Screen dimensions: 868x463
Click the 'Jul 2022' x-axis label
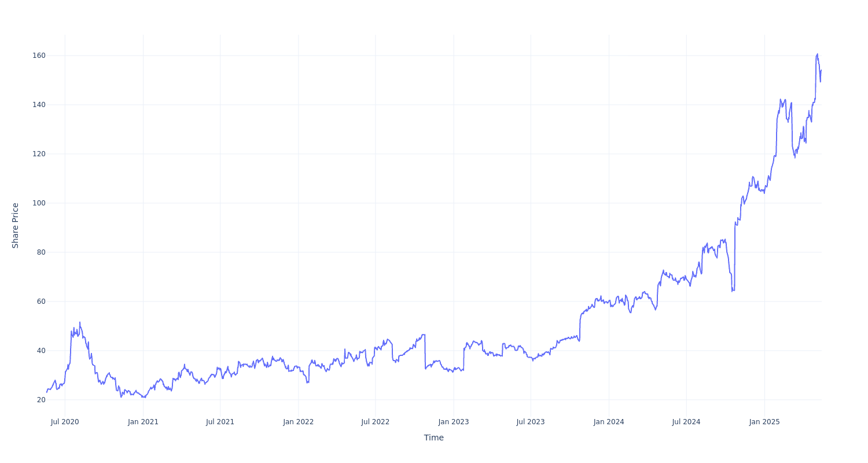coord(375,422)
